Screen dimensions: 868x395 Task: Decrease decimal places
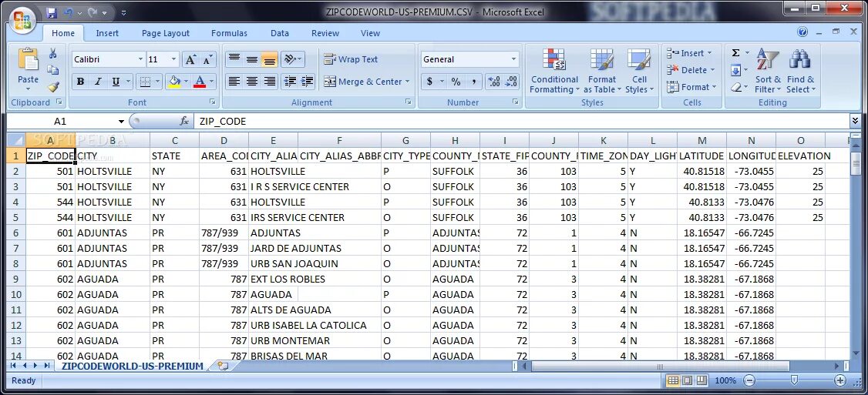pos(511,82)
